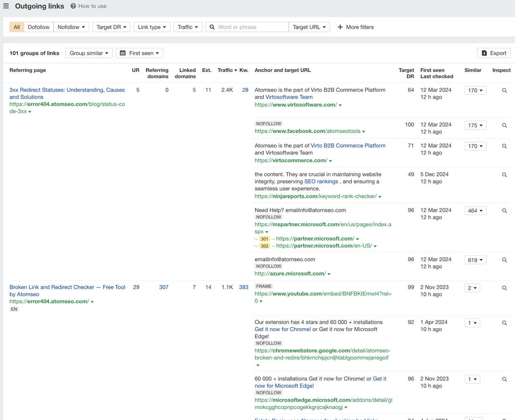Viewport: 515px width, 420px height.
Task: Inspect the azure.microsoft.com link row
Action: pyautogui.click(x=504, y=260)
